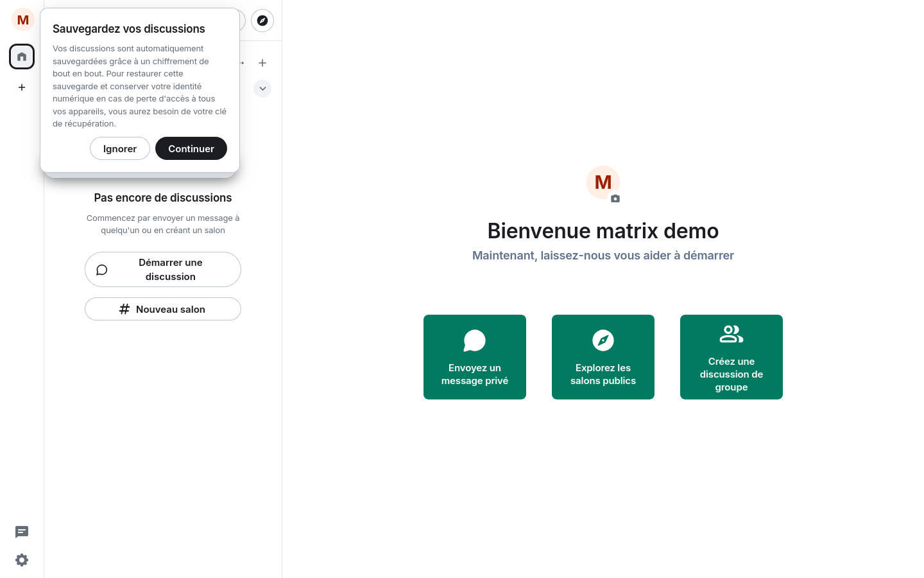Select the Home space icon

[x=22, y=57]
